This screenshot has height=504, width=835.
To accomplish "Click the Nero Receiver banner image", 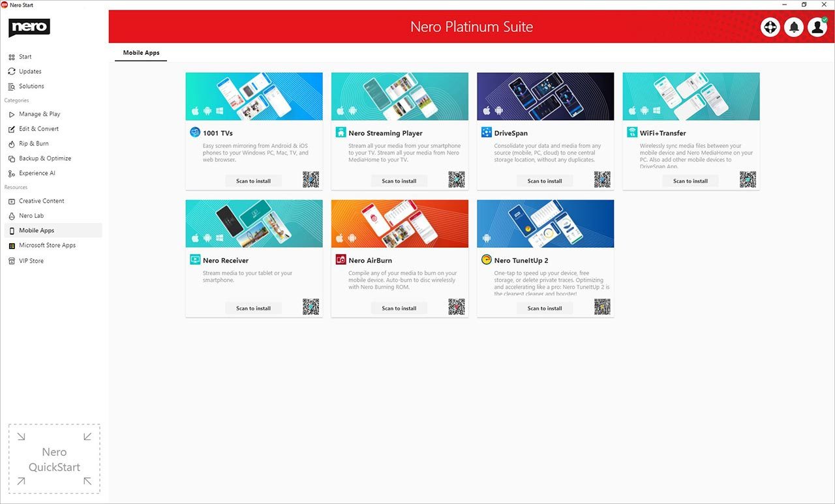I will (x=254, y=224).
